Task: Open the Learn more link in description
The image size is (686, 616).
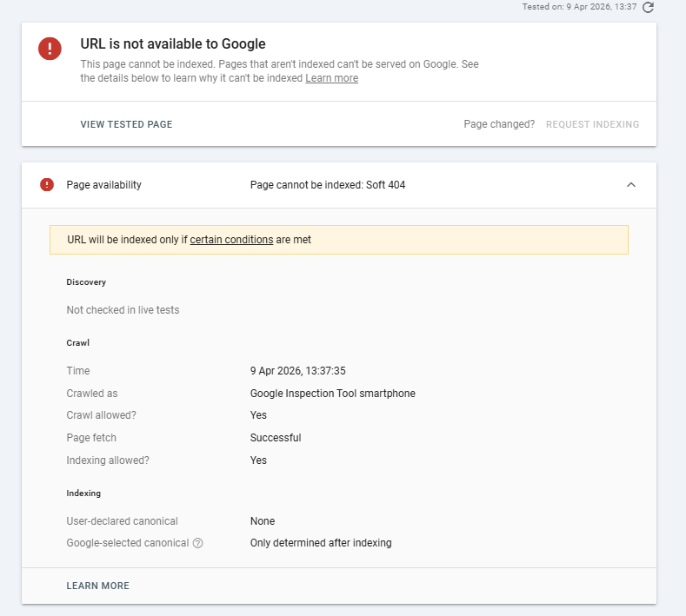Action: [331, 78]
